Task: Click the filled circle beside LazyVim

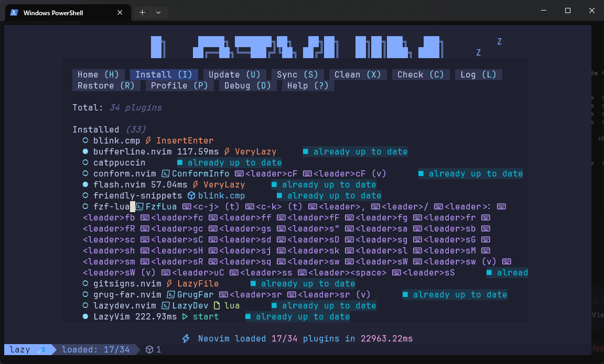Action: coord(85,317)
